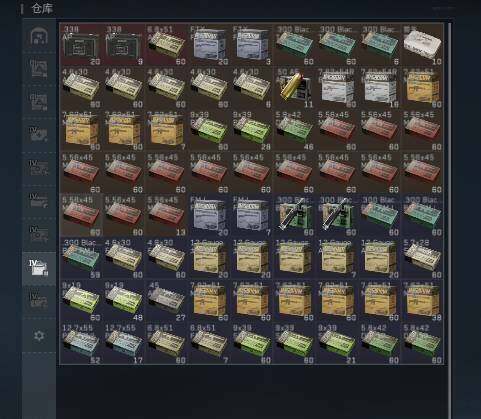The width and height of the screenshot is (481, 419).
Task: Select the 9x39 box with 21 rounds
Action: (337, 343)
